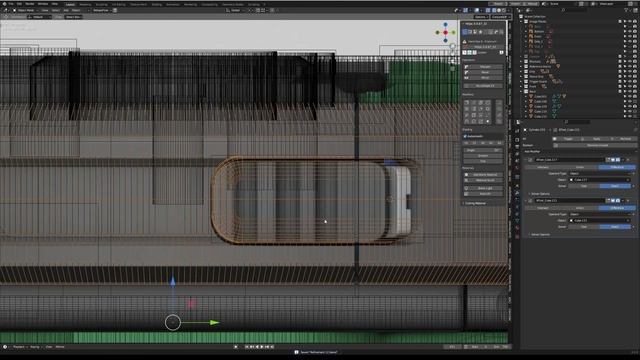Grab the blue Z-axis move arrow

(173, 281)
